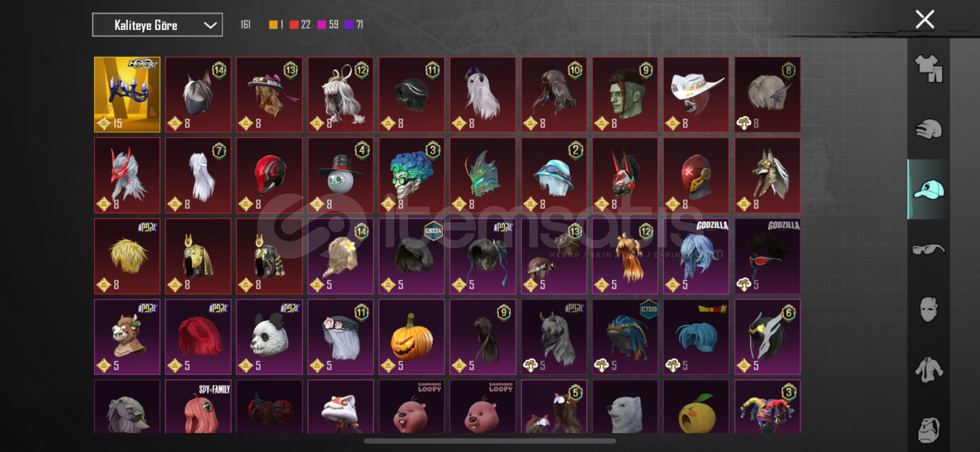This screenshot has width=980, height=452.
Task: Open the face mask category icon
Action: tap(929, 309)
